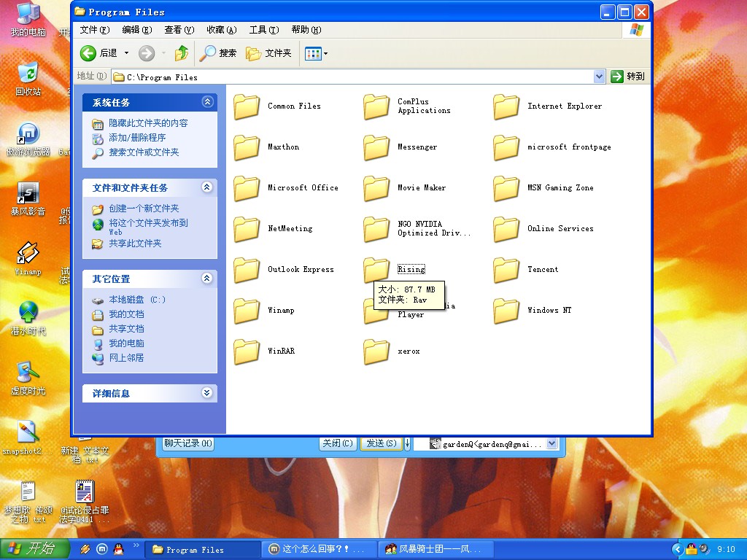Click 关闭(C) button in chat window
Screen dimensions: 747x560
click(x=337, y=443)
